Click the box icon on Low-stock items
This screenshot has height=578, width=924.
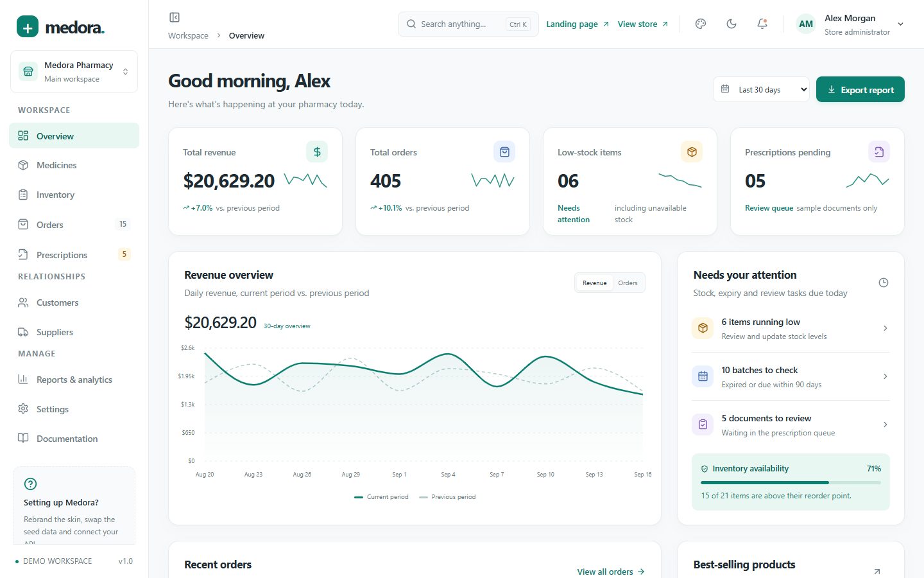(692, 152)
